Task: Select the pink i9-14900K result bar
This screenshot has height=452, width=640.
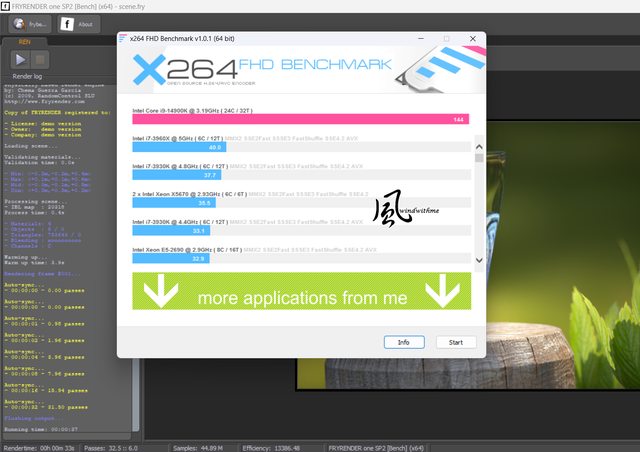Action: (300, 119)
